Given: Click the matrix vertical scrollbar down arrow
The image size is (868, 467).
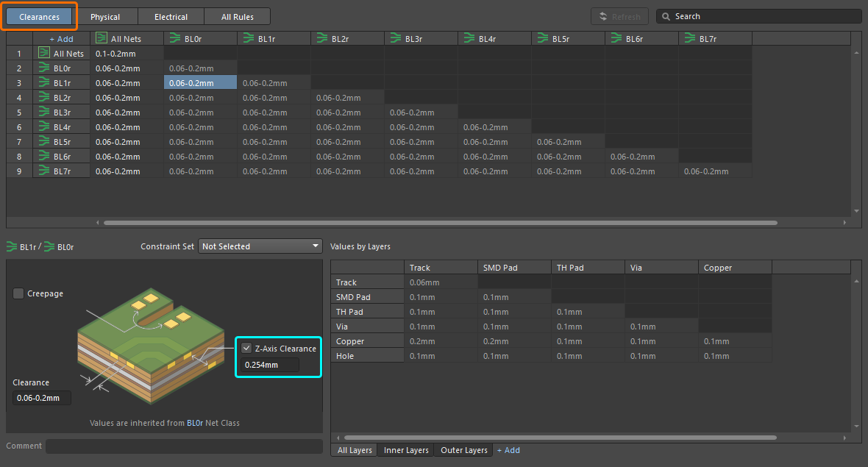Looking at the screenshot, I should [x=855, y=211].
